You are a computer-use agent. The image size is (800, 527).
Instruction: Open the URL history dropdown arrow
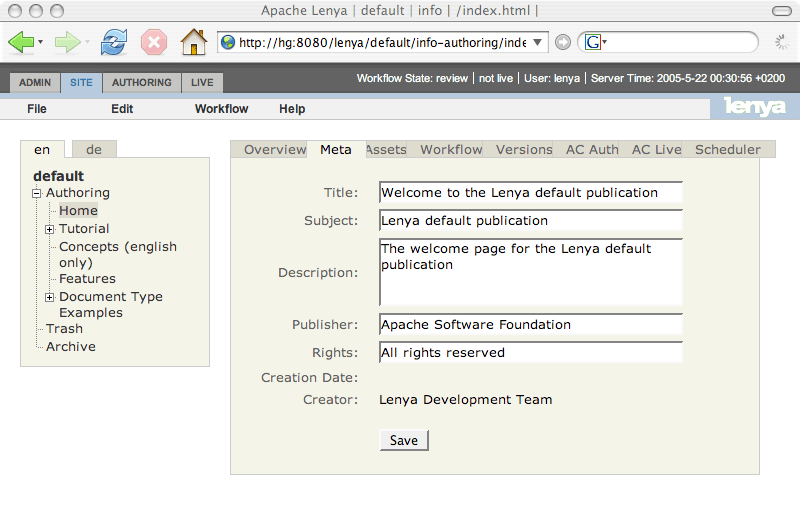[x=539, y=42]
